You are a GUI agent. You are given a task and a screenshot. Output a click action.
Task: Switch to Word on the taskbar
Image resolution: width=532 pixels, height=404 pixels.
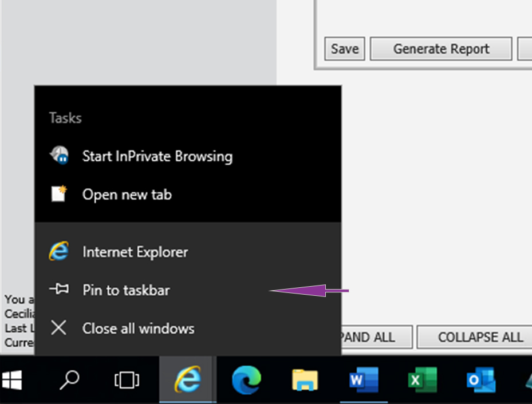point(364,379)
